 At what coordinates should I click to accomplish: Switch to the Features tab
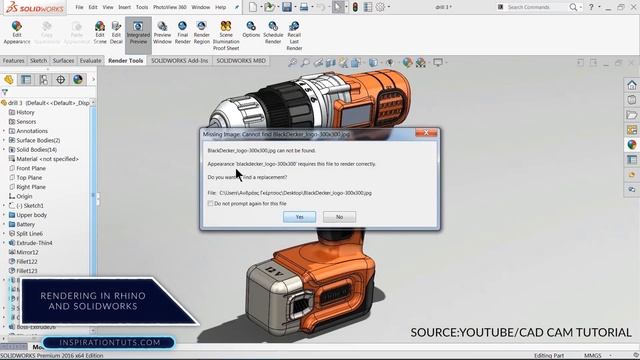(13, 60)
